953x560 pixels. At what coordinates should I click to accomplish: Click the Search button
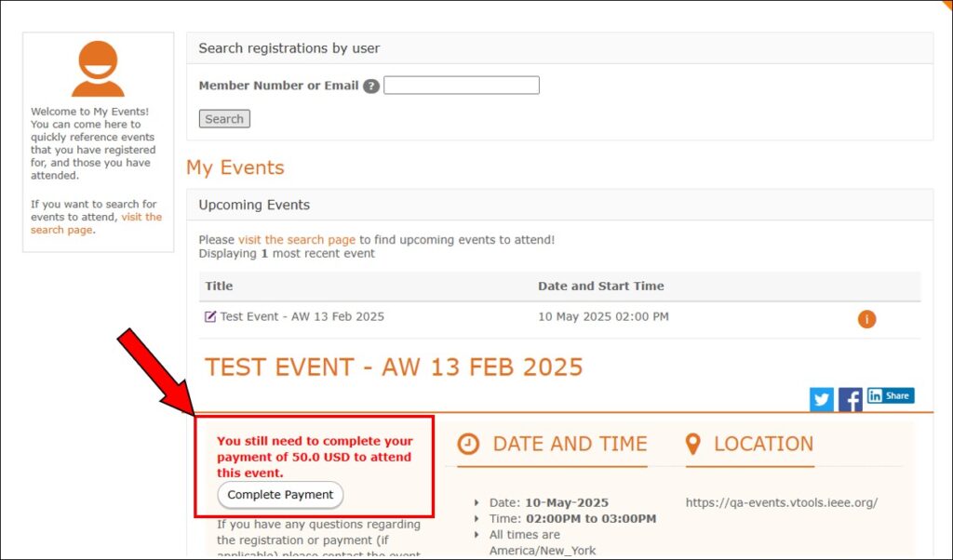point(224,118)
